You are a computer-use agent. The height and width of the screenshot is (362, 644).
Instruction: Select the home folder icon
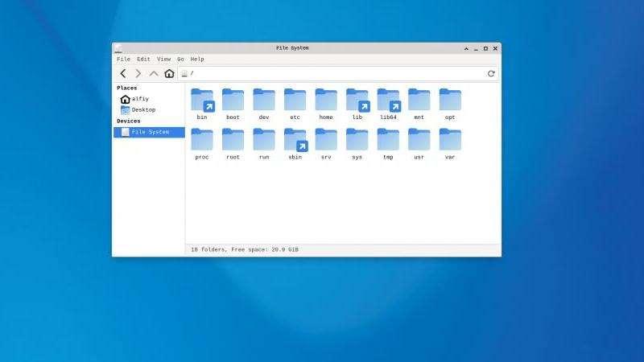[x=326, y=101]
